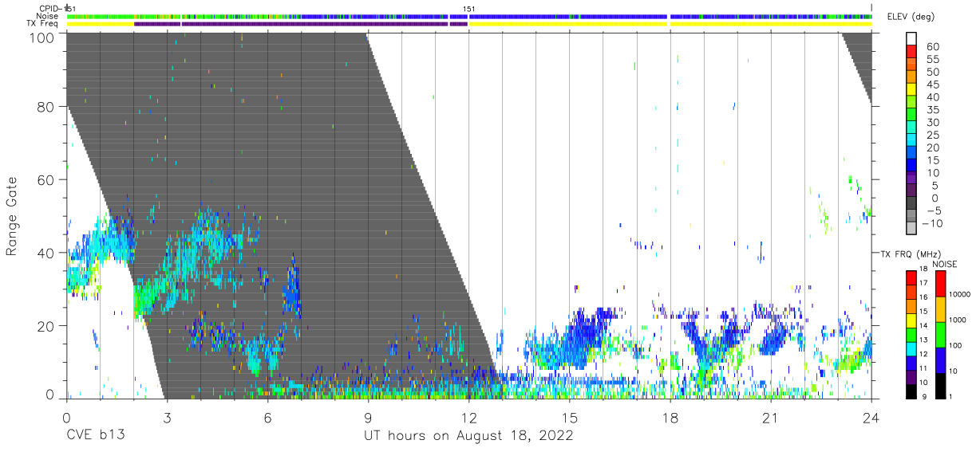The height and width of the screenshot is (452, 980).
Task: Click the x-axis tick label "21"
Action: click(770, 418)
